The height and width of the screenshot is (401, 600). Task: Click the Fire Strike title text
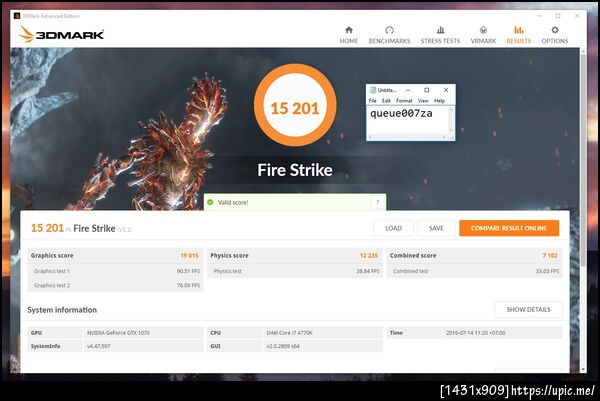[295, 170]
